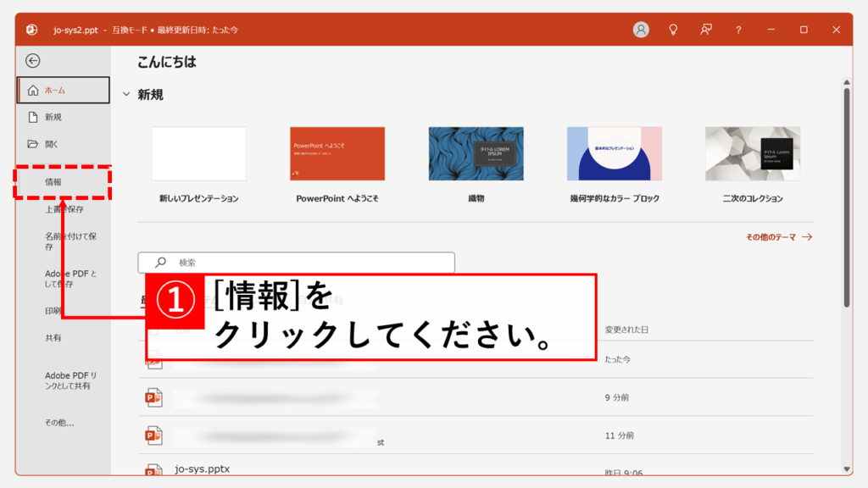
Task: Click PowerPoint file icon in the 9 分前 row
Action: click(153, 397)
